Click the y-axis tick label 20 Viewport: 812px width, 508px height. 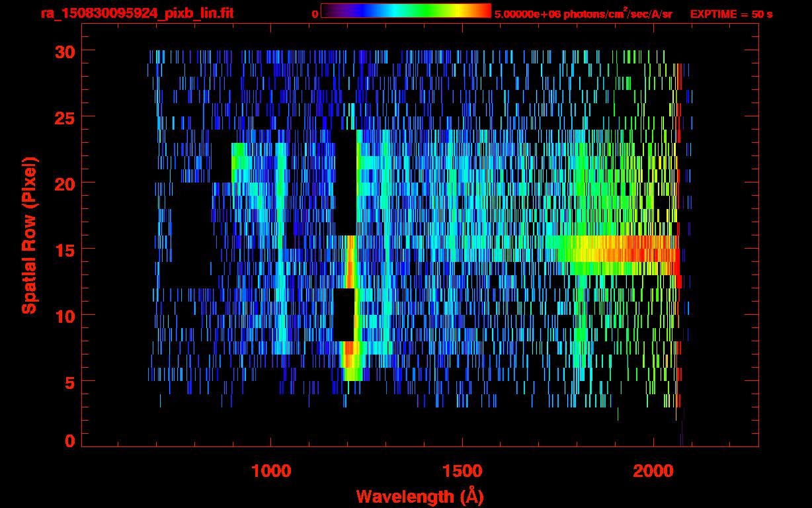[64, 183]
